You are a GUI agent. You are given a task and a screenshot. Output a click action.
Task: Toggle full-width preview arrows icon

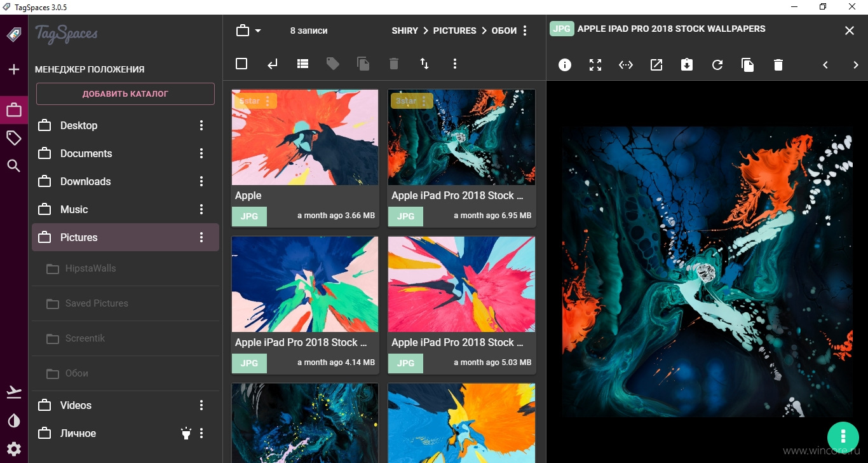click(626, 65)
